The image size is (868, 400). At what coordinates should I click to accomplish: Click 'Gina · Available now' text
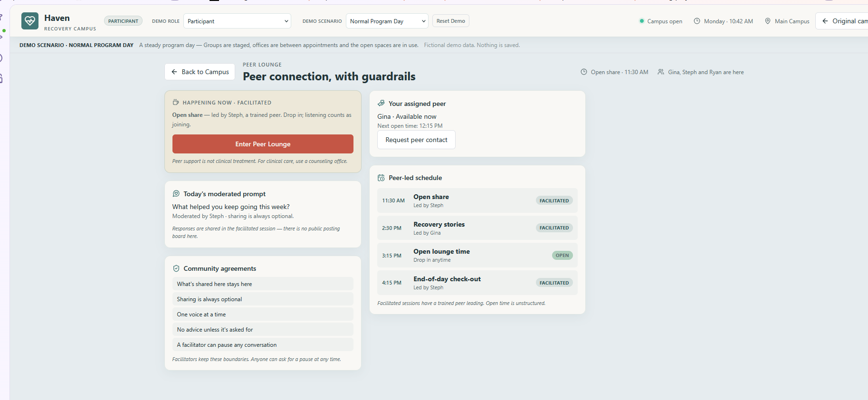[407, 116]
